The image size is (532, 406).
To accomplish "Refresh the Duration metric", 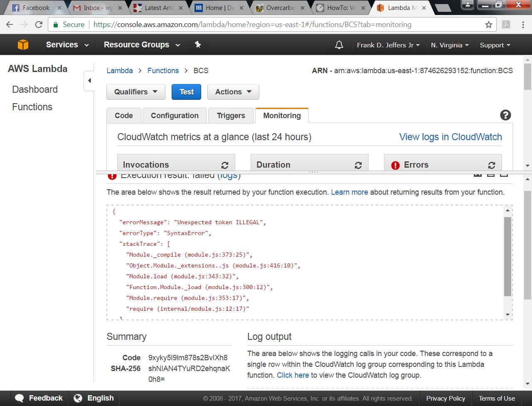I will point(358,165).
